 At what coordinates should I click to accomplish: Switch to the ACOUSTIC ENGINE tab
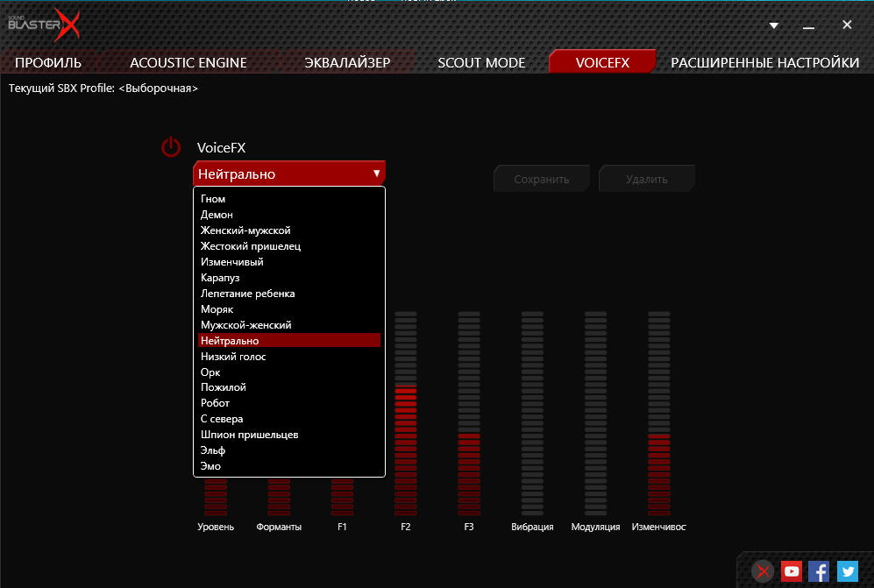tap(188, 62)
